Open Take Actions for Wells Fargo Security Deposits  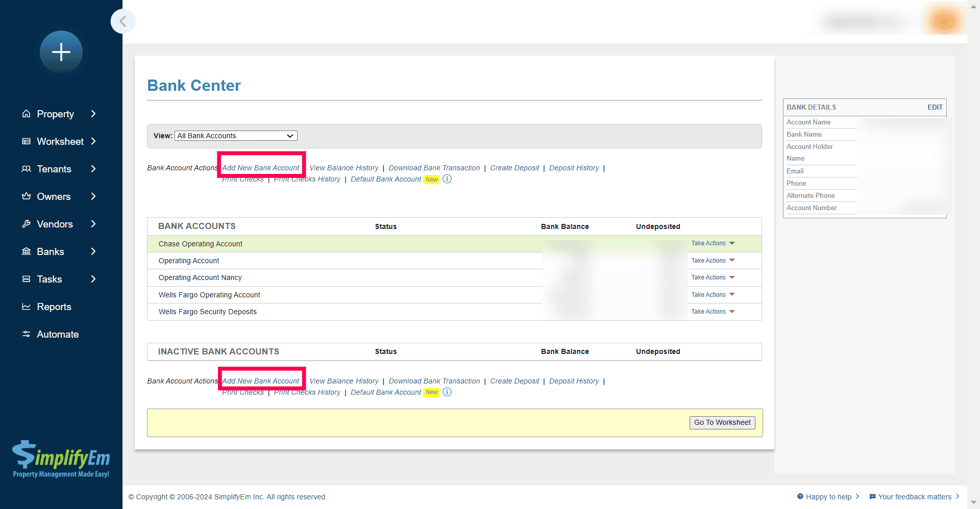pos(713,312)
